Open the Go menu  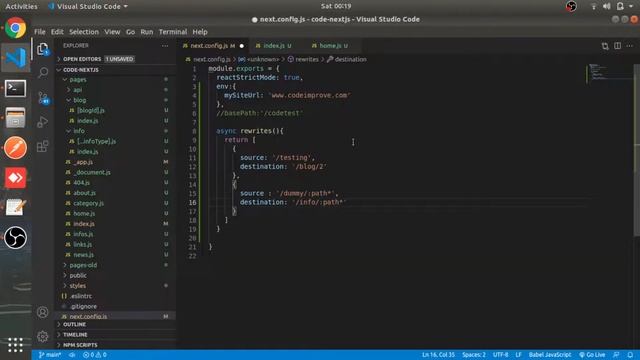(x=130, y=32)
